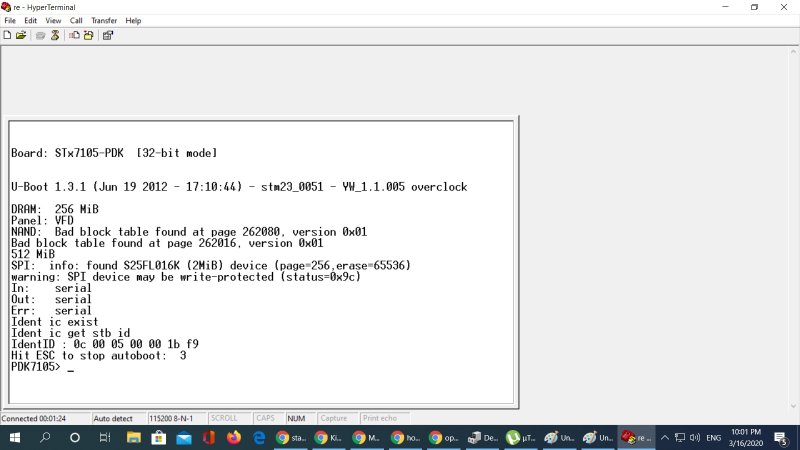The image size is (800, 450).
Task: Open Firefox from the taskbar
Action: click(234, 438)
